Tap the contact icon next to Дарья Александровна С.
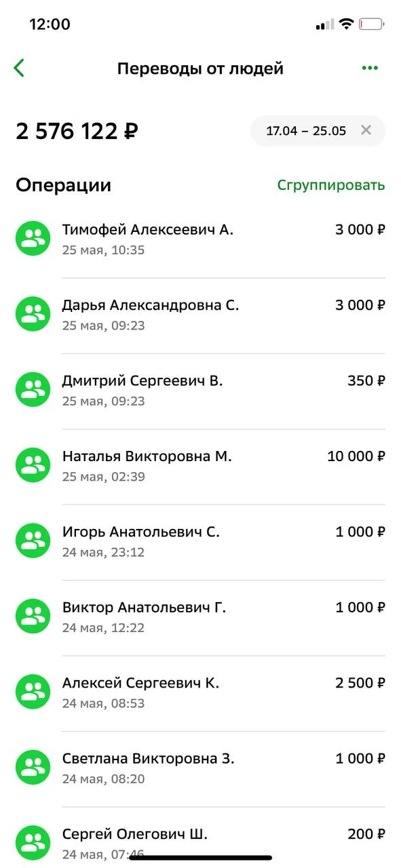 [x=32, y=313]
